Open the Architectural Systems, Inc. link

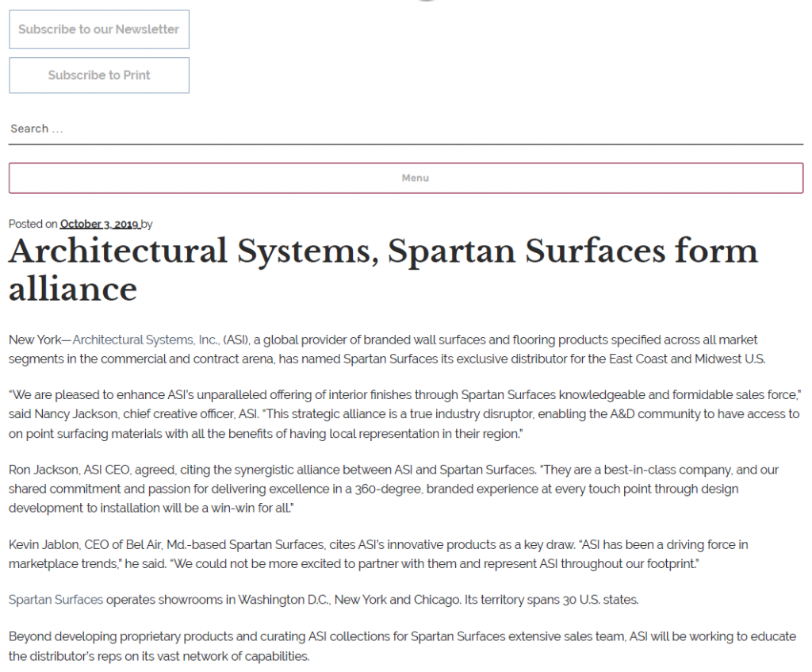point(146,340)
